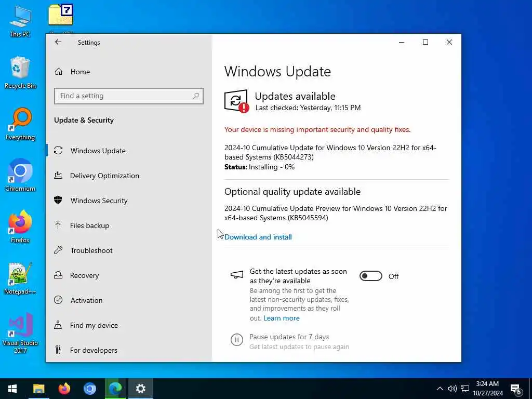Click the search magnifier icon in Find a setting
The height and width of the screenshot is (399, 532).
coord(196,96)
